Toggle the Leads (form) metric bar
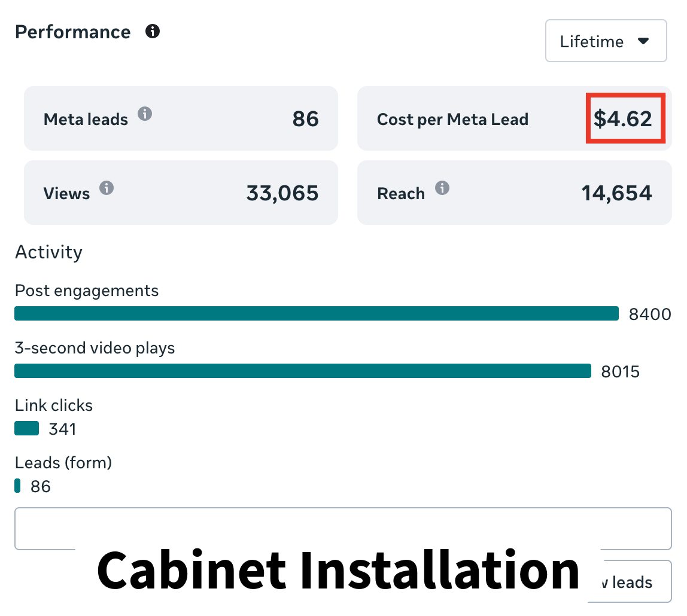 17,486
